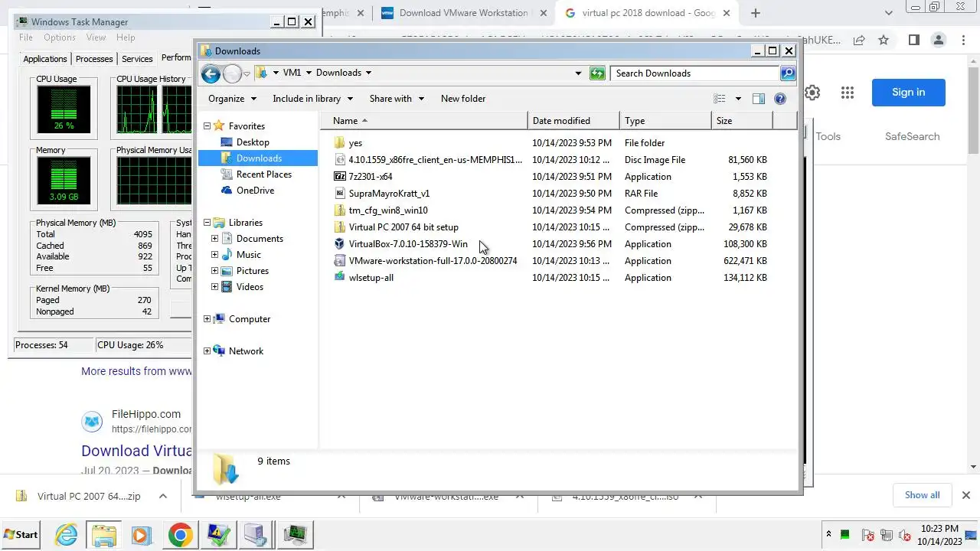Open Share with dropdown
Viewport: 980px width, 551px height.
397,99
